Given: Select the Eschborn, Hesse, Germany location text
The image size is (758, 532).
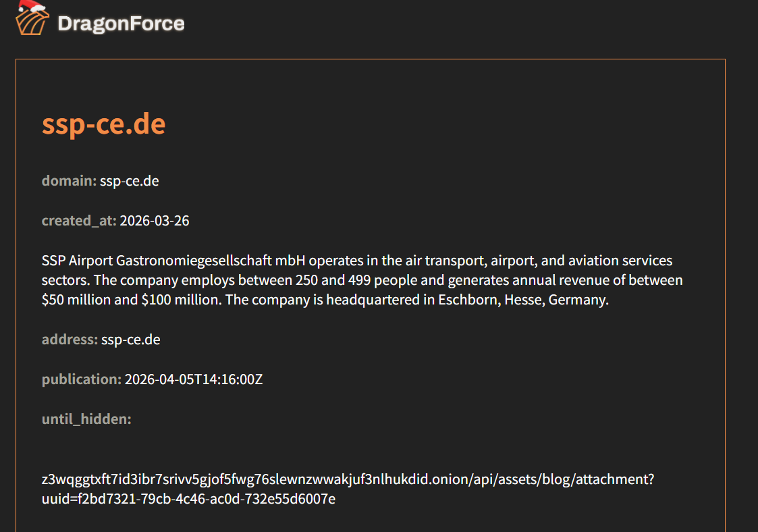Looking at the screenshot, I should 523,300.
